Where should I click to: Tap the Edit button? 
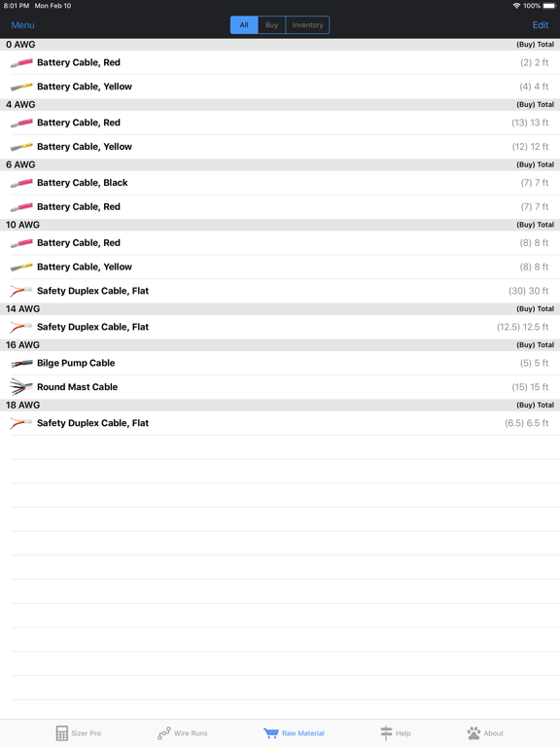[x=541, y=24]
